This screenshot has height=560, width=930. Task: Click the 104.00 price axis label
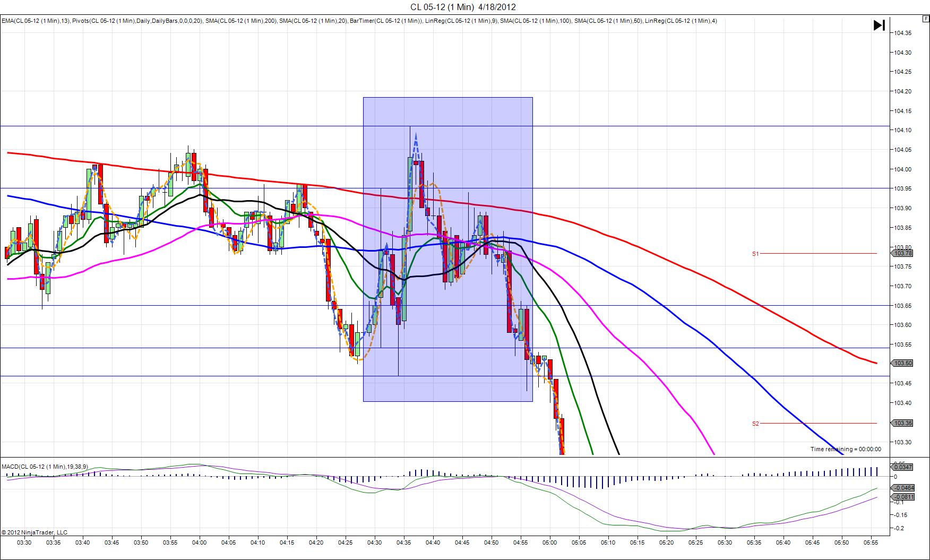(x=902, y=169)
